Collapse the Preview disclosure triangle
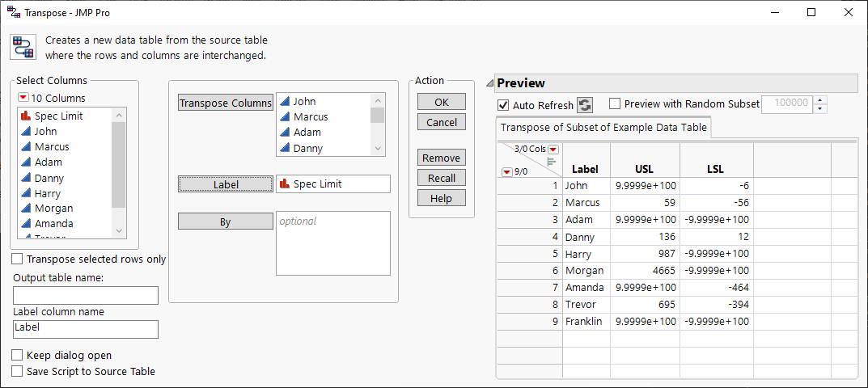The height and width of the screenshot is (388, 868). 489,83
